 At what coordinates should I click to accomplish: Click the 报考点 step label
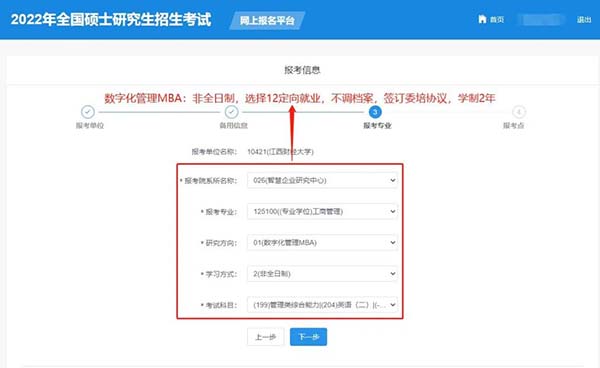[x=514, y=125]
